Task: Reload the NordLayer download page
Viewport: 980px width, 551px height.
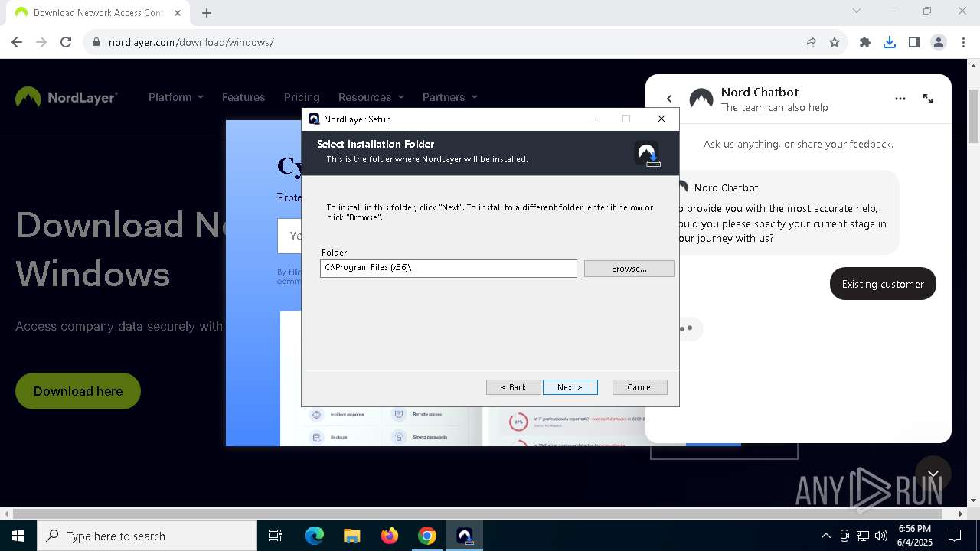Action: pos(66,42)
